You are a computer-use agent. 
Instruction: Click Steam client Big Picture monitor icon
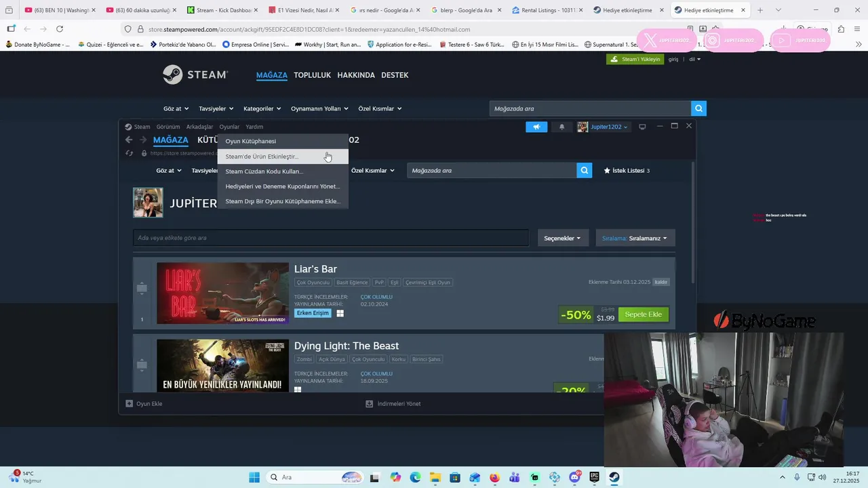coord(642,127)
